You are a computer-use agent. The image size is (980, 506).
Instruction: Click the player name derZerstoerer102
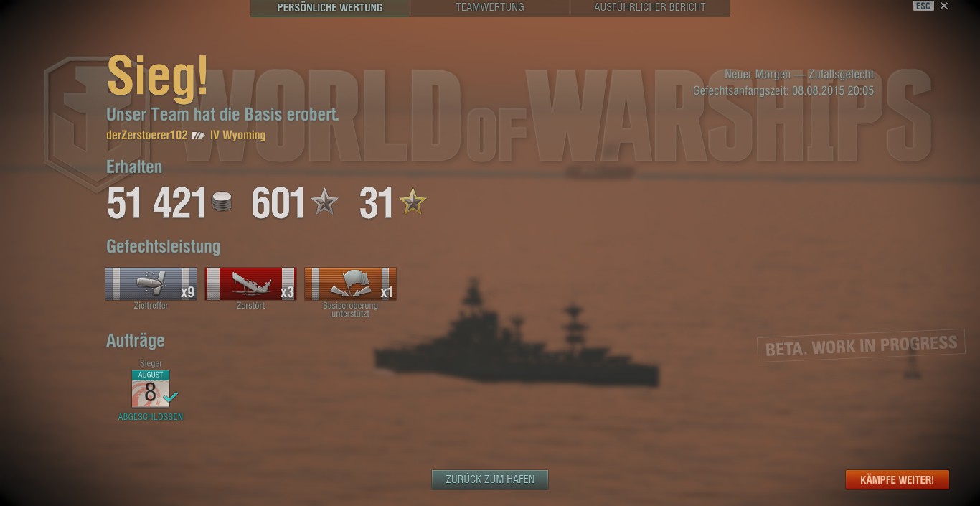pyautogui.click(x=147, y=135)
